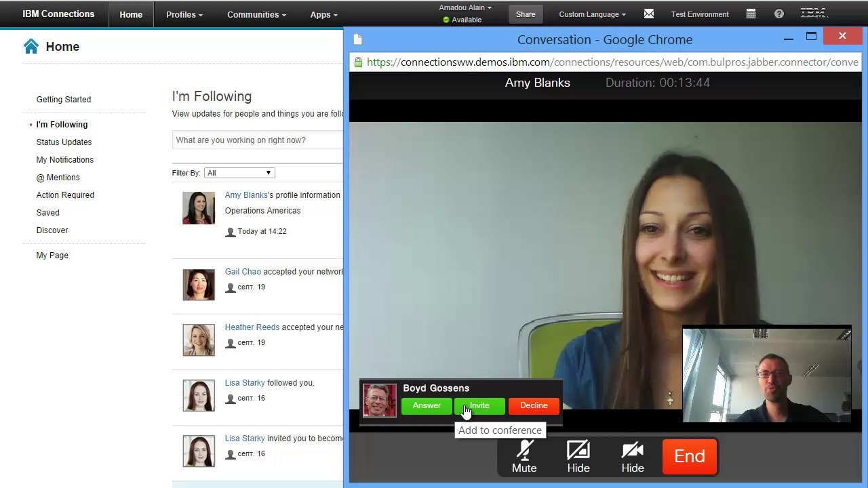Open Lisa Starky link in 'invited you' update

(245, 439)
